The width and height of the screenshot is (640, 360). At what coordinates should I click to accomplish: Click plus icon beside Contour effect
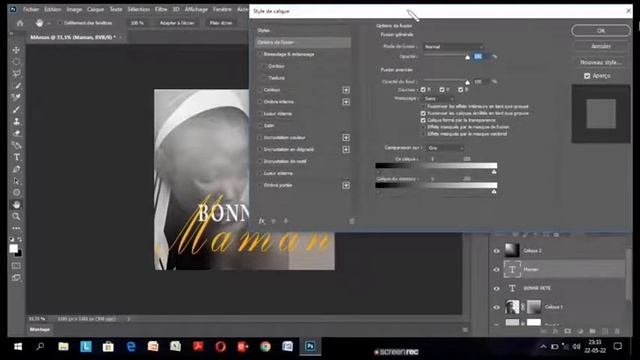(346, 90)
